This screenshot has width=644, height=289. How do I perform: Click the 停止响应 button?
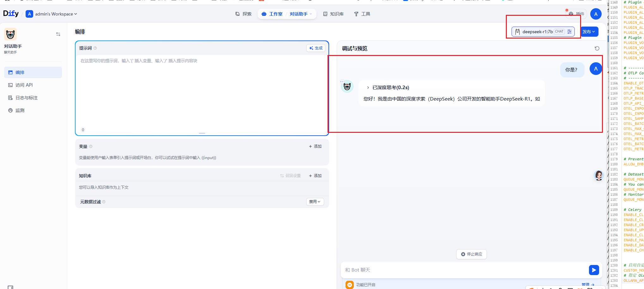point(471,254)
